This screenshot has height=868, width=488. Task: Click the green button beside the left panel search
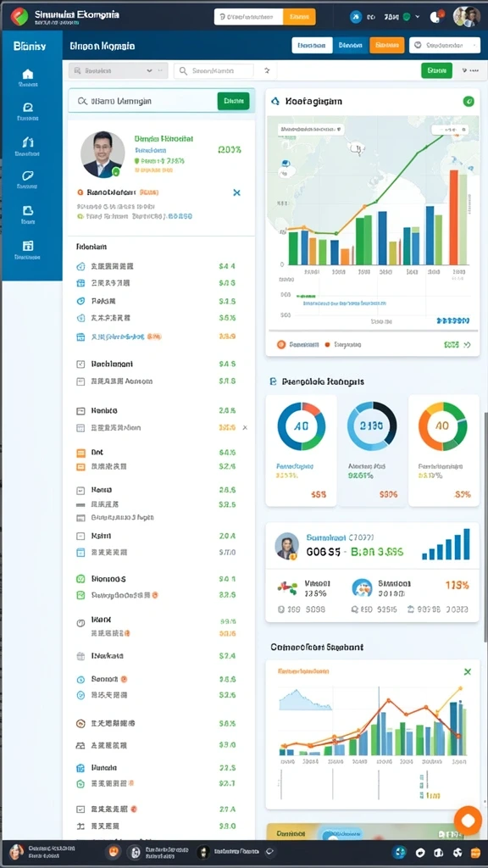tap(234, 101)
